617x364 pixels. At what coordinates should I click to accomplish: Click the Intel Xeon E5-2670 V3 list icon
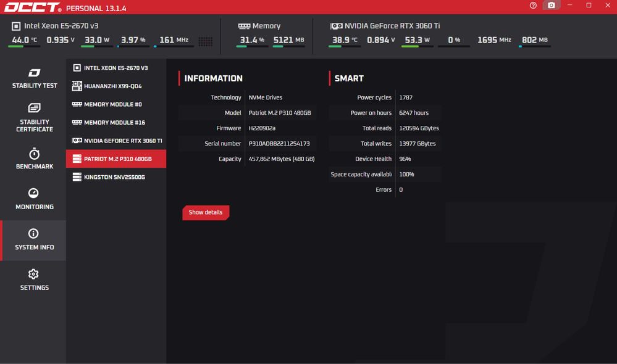77,68
